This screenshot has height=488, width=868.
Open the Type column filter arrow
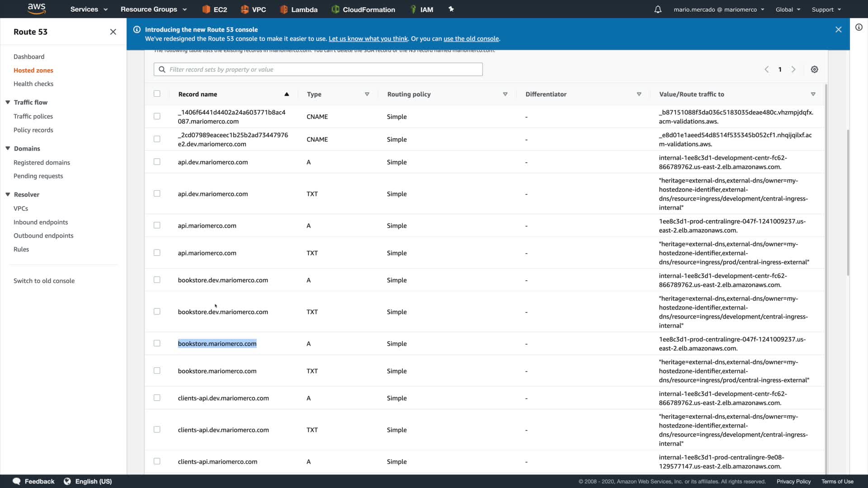click(367, 94)
